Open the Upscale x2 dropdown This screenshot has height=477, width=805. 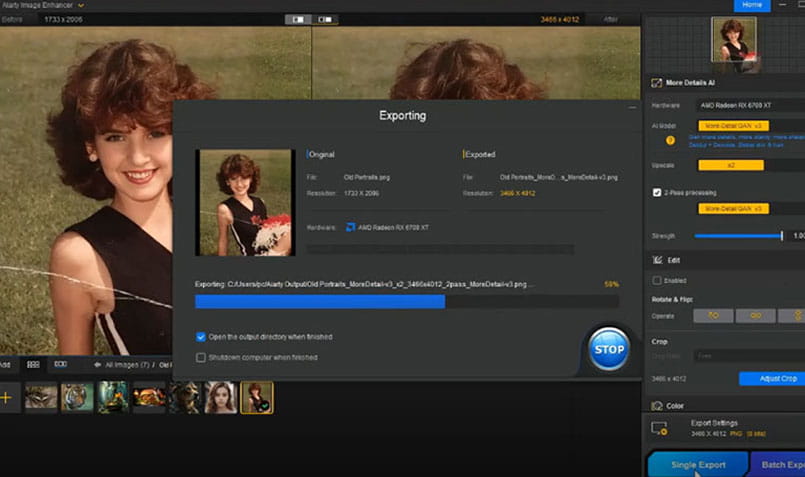click(x=730, y=165)
